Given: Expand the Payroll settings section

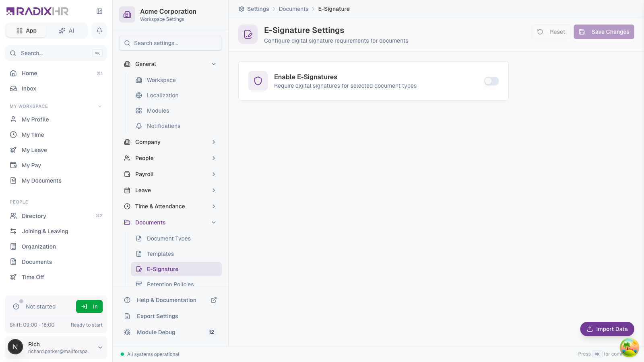Looking at the screenshot, I should click(x=214, y=174).
